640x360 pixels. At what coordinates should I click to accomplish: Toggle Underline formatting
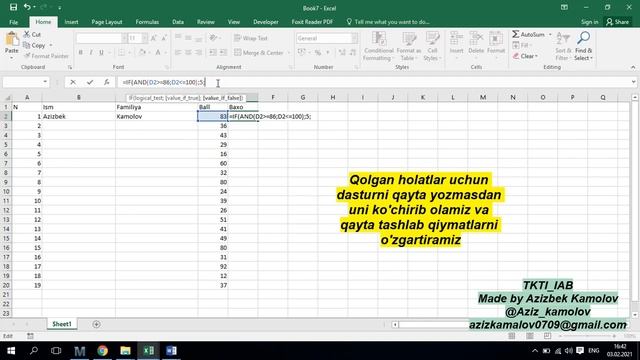click(101, 52)
